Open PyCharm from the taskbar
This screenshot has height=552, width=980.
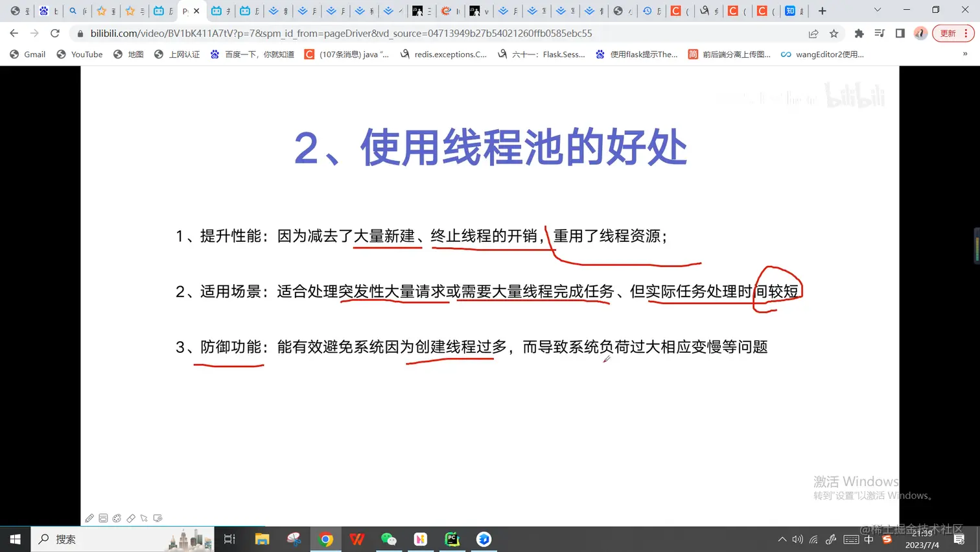pyautogui.click(x=452, y=539)
